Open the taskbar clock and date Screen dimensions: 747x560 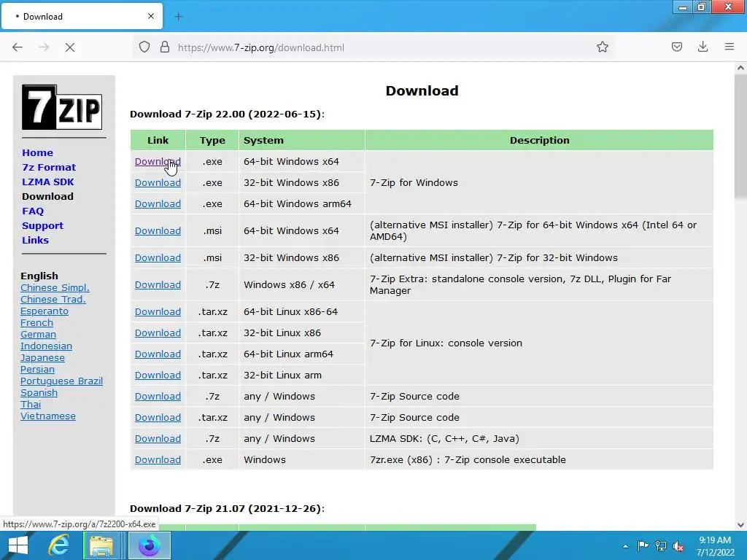point(715,546)
